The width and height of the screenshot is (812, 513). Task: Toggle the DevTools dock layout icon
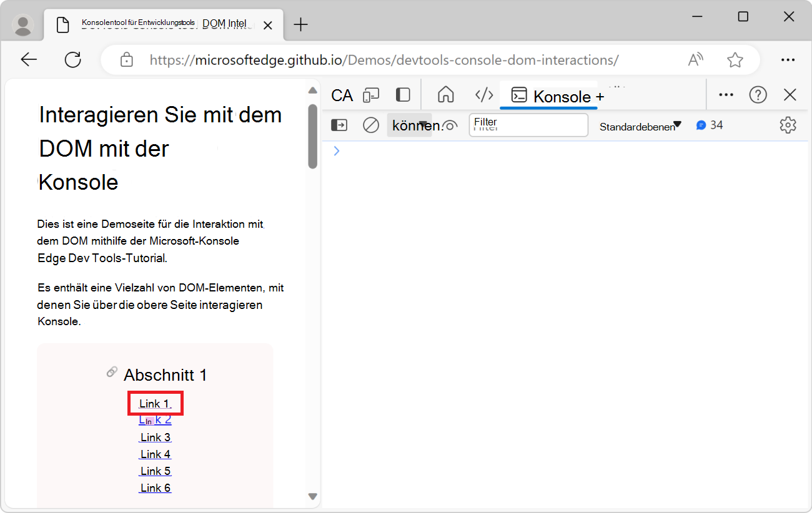[x=402, y=94]
